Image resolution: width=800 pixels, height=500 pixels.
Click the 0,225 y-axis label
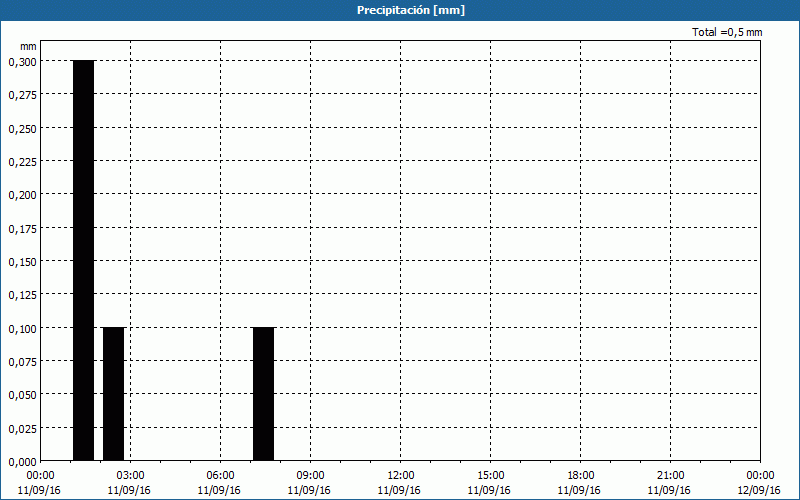[x=22, y=162]
